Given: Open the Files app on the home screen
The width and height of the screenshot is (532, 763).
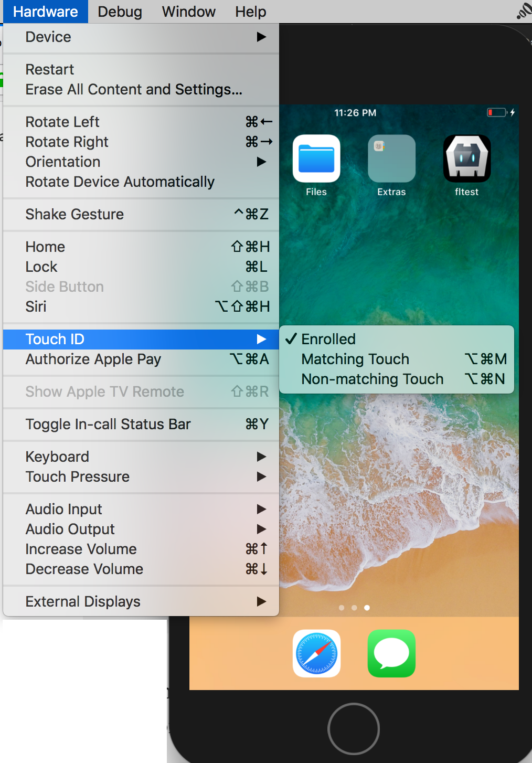Looking at the screenshot, I should (316, 158).
